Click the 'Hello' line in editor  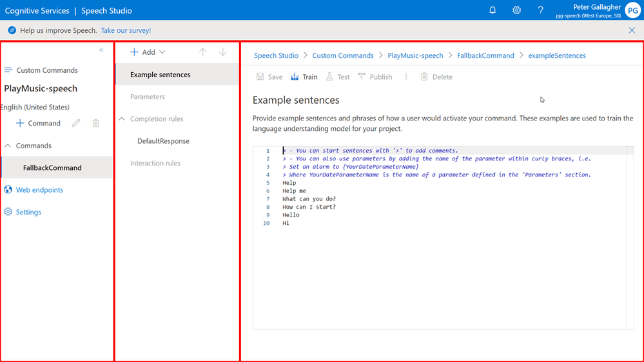tap(291, 215)
